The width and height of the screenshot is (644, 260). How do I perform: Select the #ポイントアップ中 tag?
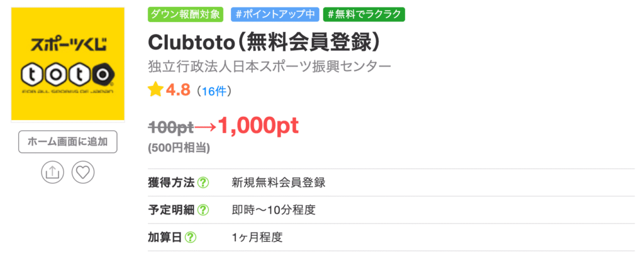point(275,14)
